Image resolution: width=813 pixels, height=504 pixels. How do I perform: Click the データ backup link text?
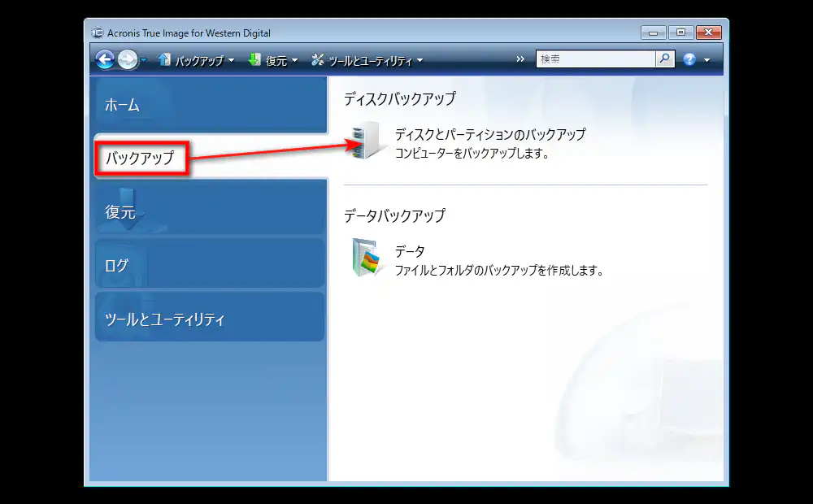[410, 252]
